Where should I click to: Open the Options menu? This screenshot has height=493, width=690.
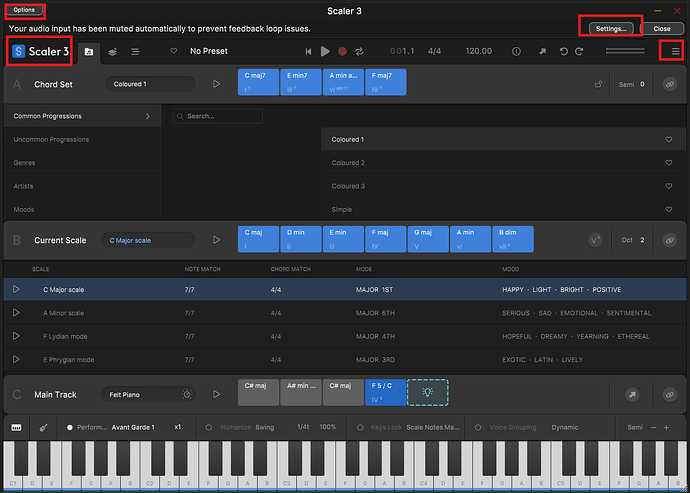click(x=24, y=10)
